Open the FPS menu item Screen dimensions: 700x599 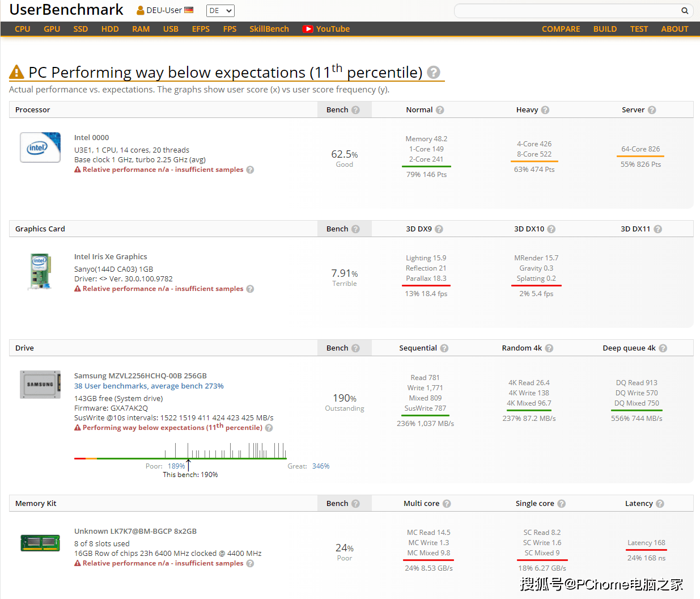tap(230, 29)
